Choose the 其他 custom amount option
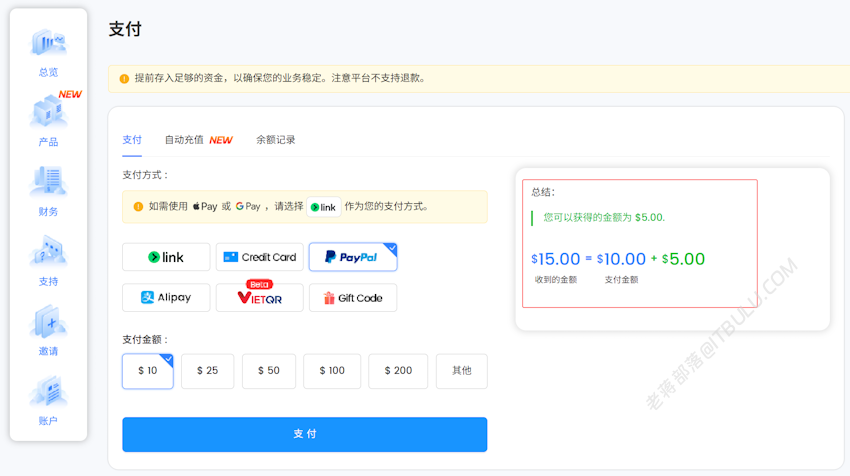Screen dimensions: 850x476 [x=462, y=371]
